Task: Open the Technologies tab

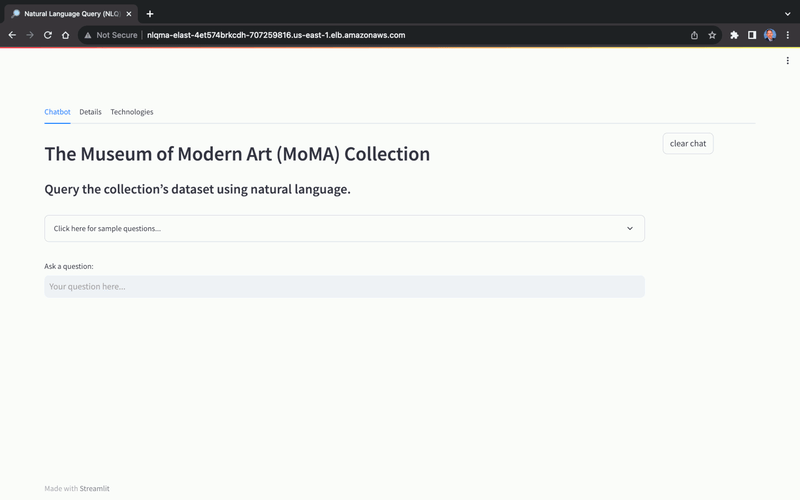Action: [132, 112]
